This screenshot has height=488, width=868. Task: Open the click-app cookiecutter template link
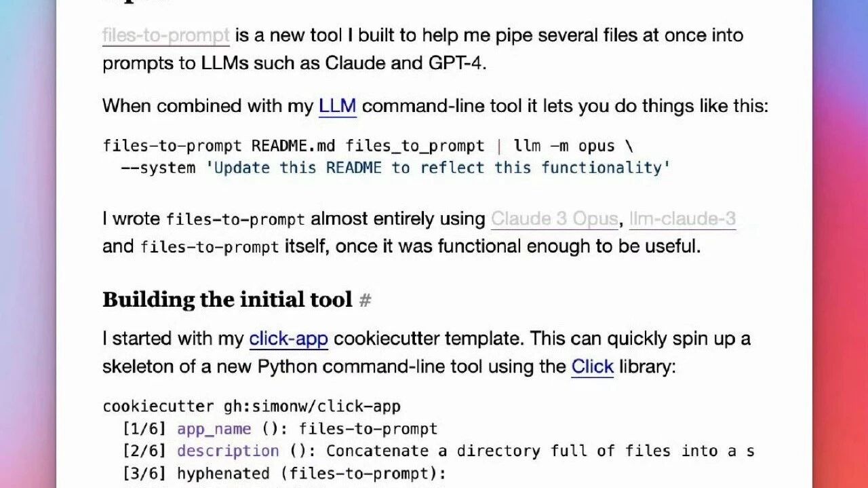point(289,339)
